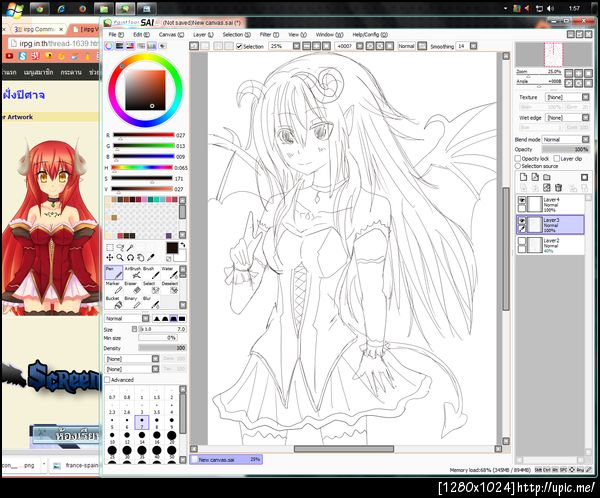This screenshot has height=498, width=600.
Task: Open the File menu
Action: click(116, 34)
